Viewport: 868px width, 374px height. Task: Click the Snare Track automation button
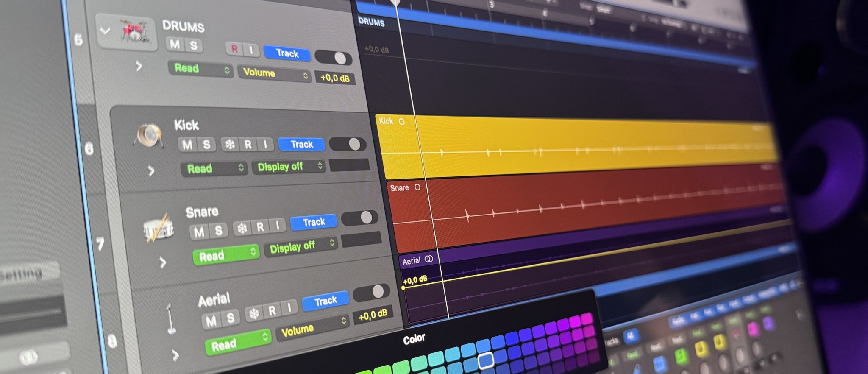[x=314, y=222]
